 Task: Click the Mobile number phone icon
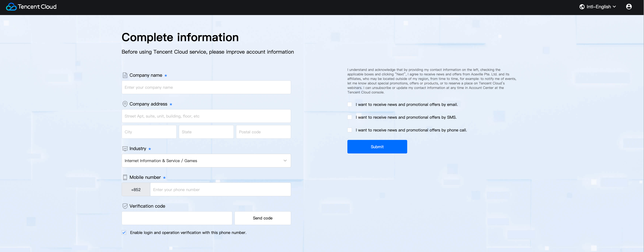pos(125,178)
